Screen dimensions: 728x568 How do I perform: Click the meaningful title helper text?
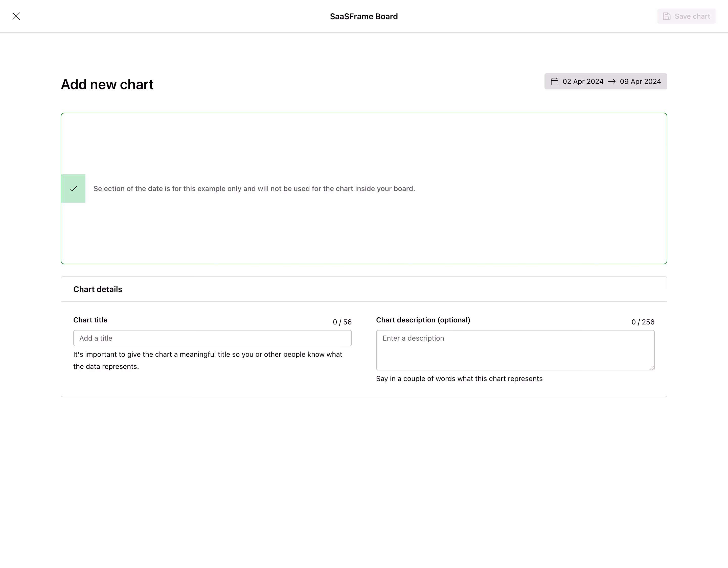pyautogui.click(x=208, y=361)
